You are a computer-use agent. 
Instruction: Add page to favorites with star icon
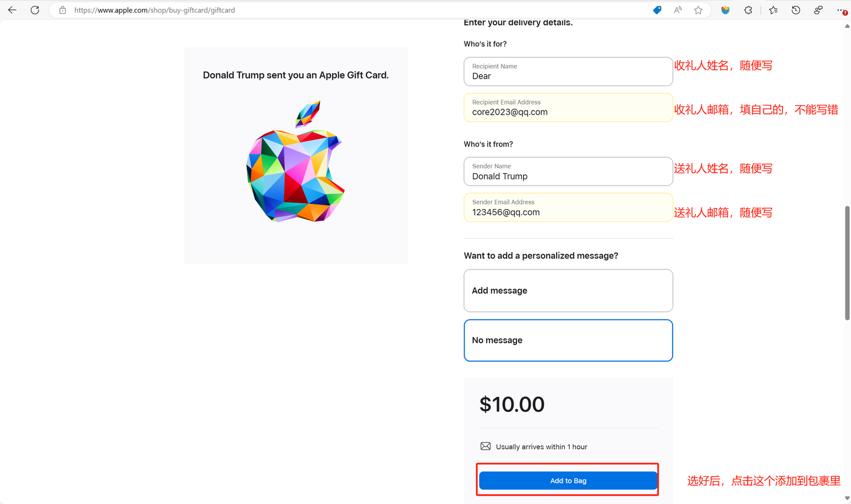(699, 10)
